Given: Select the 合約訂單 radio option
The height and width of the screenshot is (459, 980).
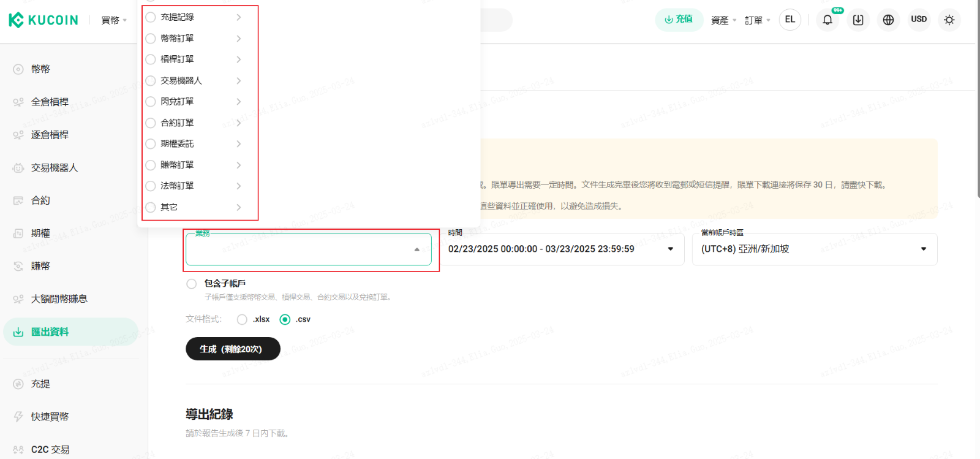Looking at the screenshot, I should 151,123.
